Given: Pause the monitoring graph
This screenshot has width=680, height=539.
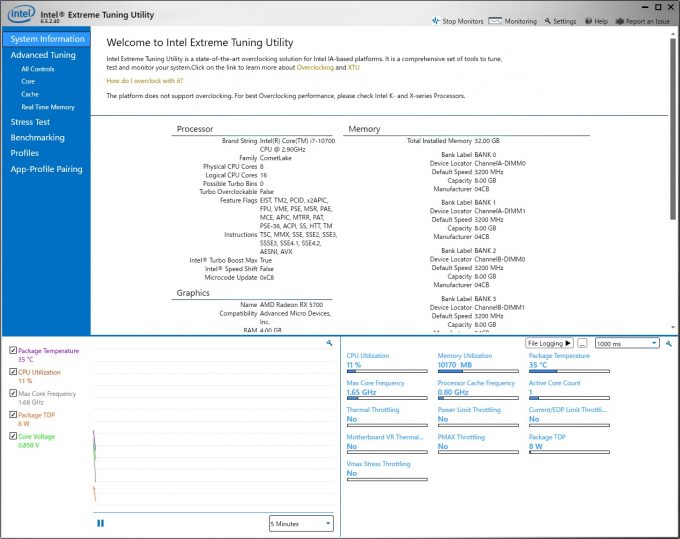Looking at the screenshot, I should pyautogui.click(x=100, y=523).
